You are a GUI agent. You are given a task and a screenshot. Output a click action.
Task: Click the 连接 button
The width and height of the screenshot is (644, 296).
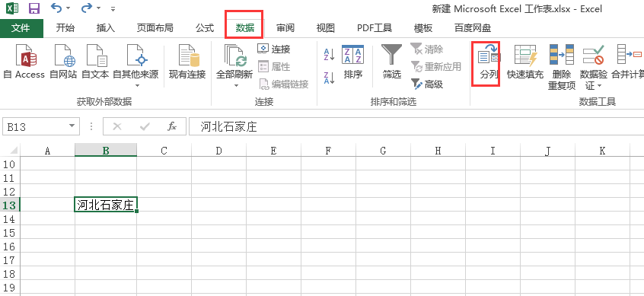click(x=273, y=49)
